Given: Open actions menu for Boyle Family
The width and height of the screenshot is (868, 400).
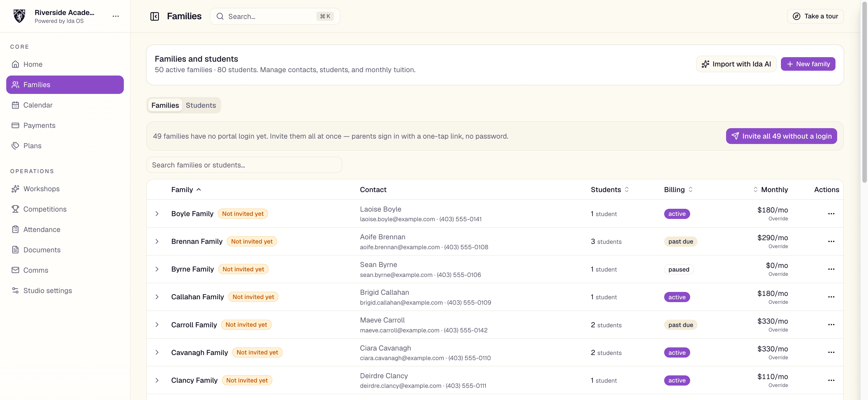Looking at the screenshot, I should pyautogui.click(x=831, y=214).
